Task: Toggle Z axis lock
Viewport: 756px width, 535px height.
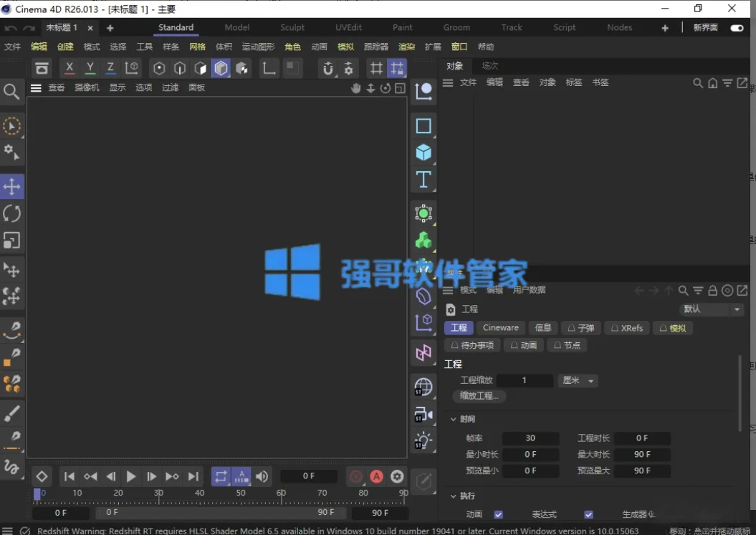Action: tap(110, 68)
